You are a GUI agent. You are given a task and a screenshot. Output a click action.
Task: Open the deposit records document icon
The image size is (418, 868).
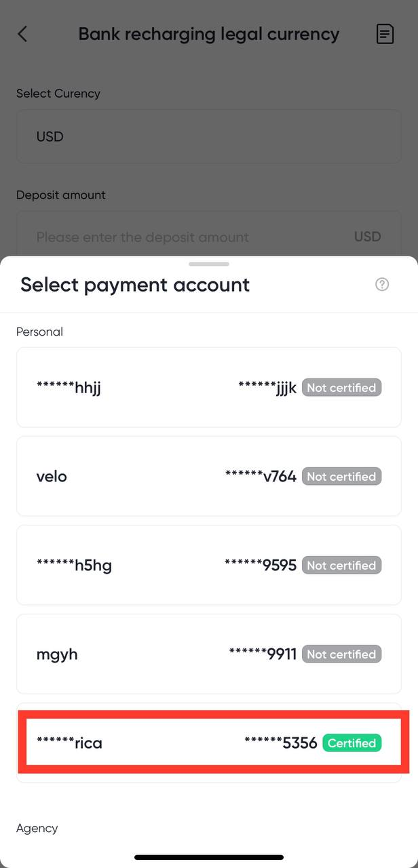coord(385,34)
